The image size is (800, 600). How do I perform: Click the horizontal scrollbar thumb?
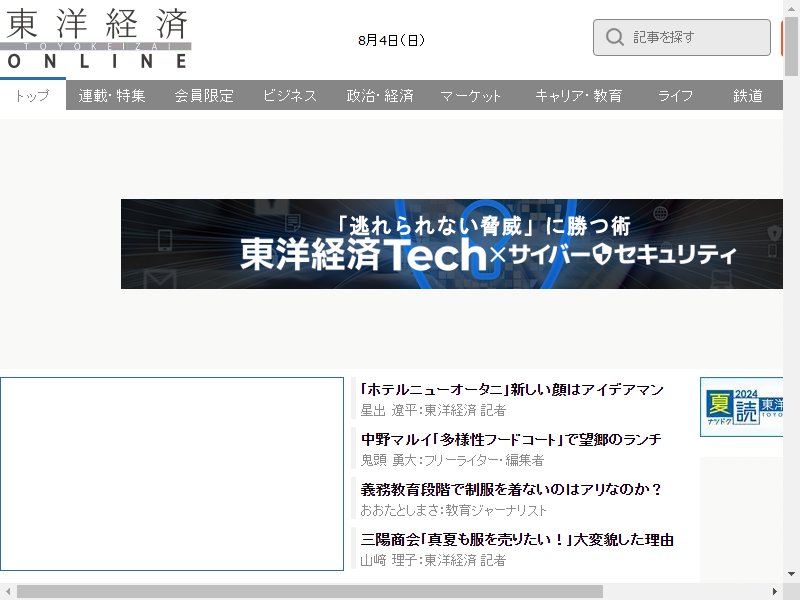[310, 591]
